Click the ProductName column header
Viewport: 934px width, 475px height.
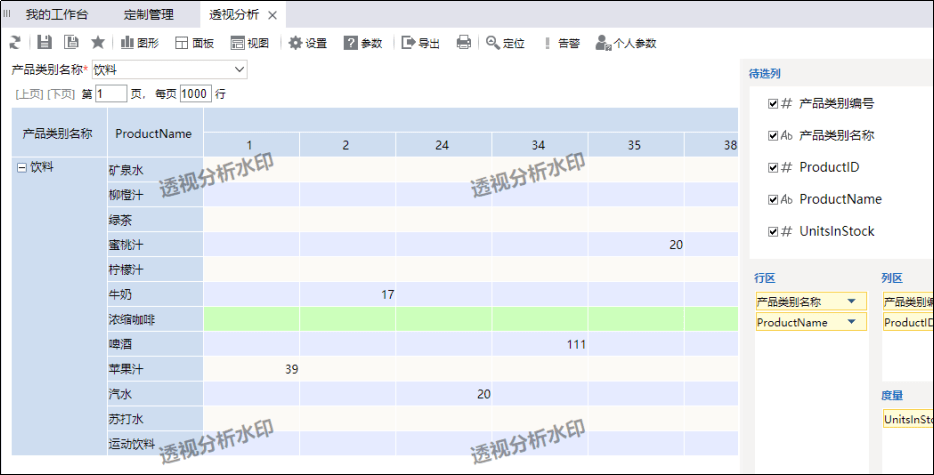(x=154, y=134)
